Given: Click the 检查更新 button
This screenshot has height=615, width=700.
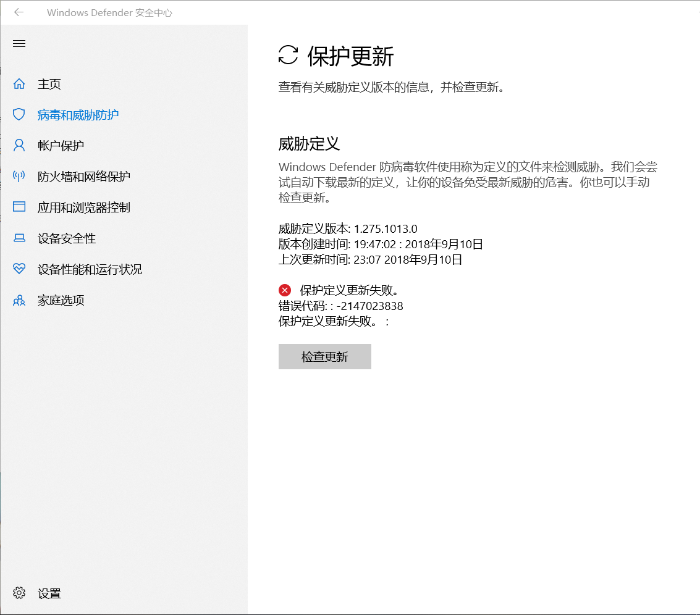Looking at the screenshot, I should pos(325,357).
